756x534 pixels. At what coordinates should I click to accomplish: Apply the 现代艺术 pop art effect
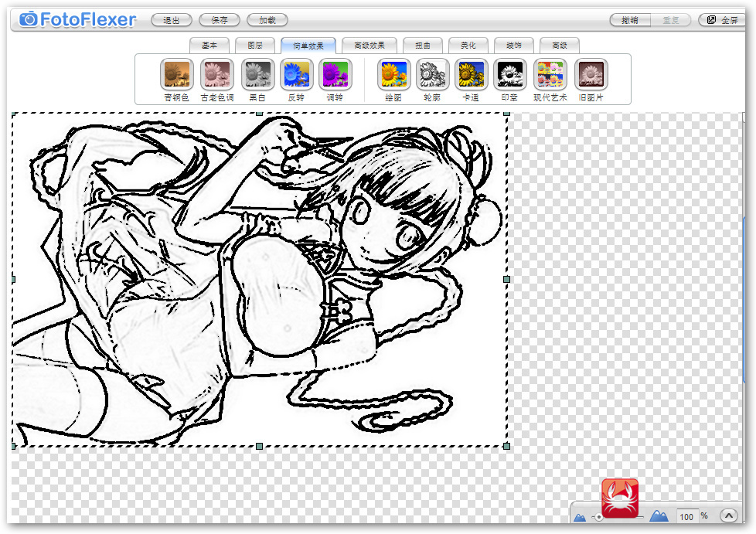tap(550, 74)
